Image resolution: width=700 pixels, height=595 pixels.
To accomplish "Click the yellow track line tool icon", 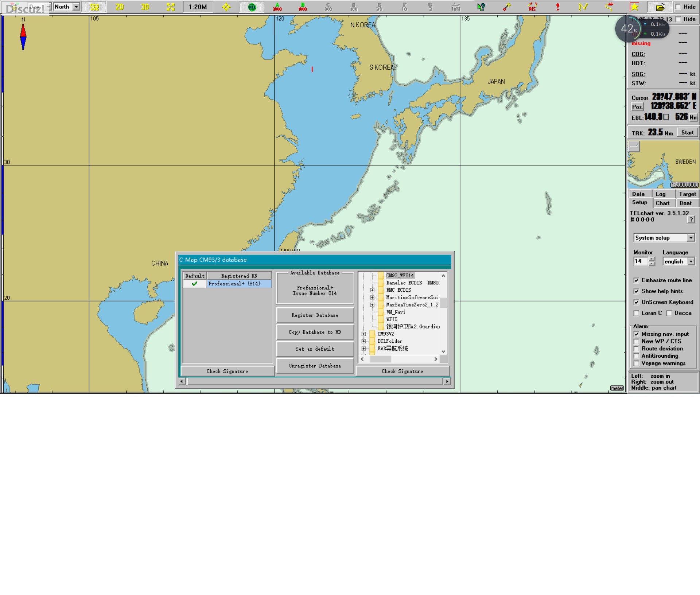I will tap(609, 7).
